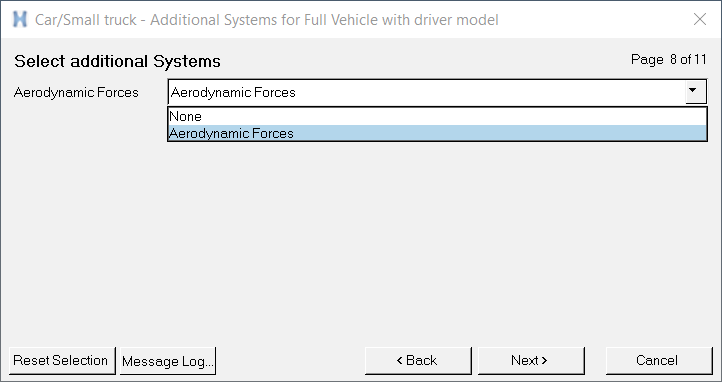Click the blank space right of None option
Image resolution: width=722 pixels, height=382 pixels.
click(454, 116)
